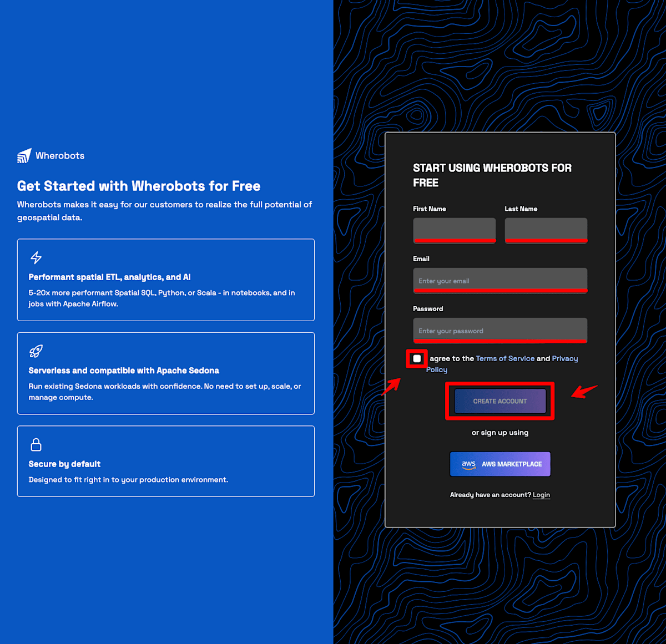Image resolution: width=666 pixels, height=644 pixels.
Task: Click the Enter your password field
Action: pos(500,331)
